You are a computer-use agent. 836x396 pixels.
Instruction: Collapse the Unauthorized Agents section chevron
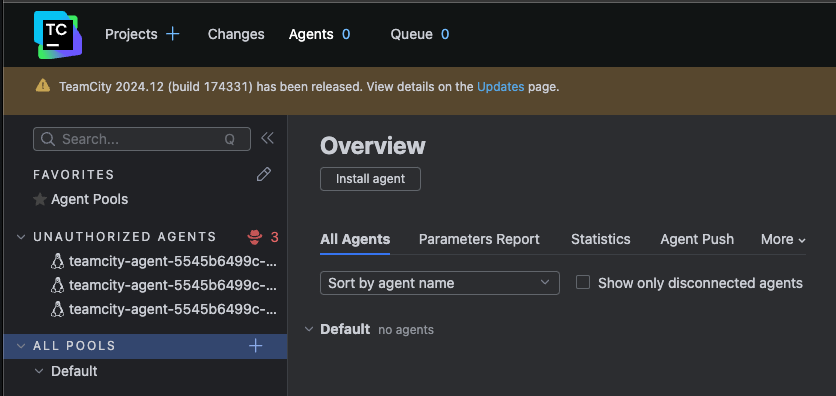tap(21, 237)
